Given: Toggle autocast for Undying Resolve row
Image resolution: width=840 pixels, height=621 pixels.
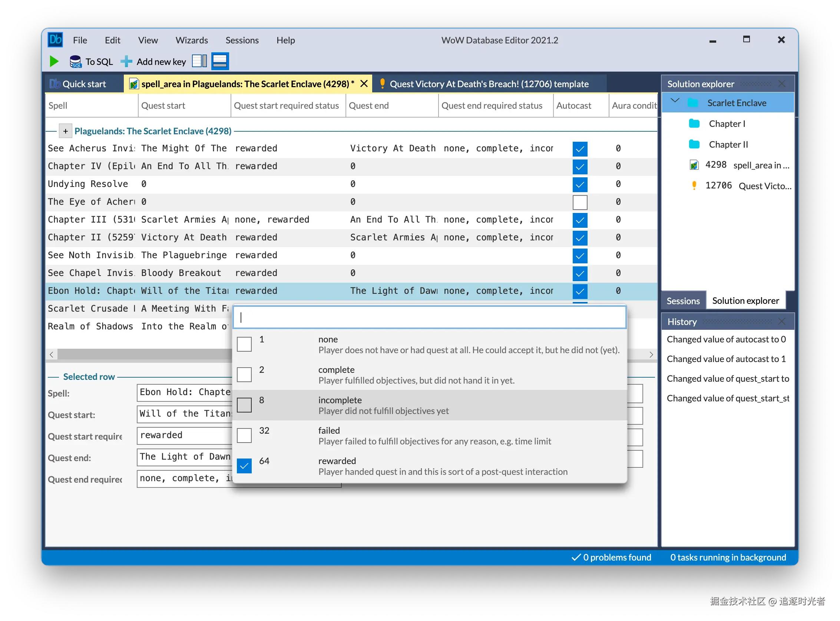Looking at the screenshot, I should (580, 184).
